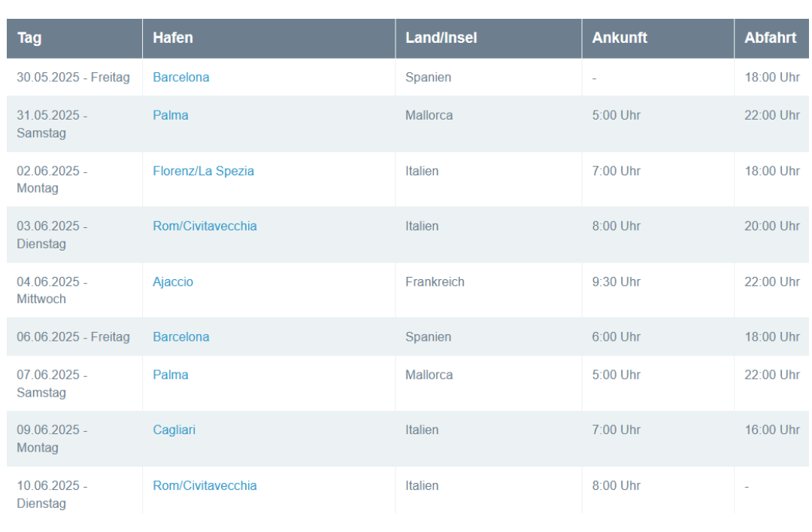The height and width of the screenshot is (532, 812).
Task: Follow the Rom/Civitavecchia link for 03.06.2025
Action: 205,226
